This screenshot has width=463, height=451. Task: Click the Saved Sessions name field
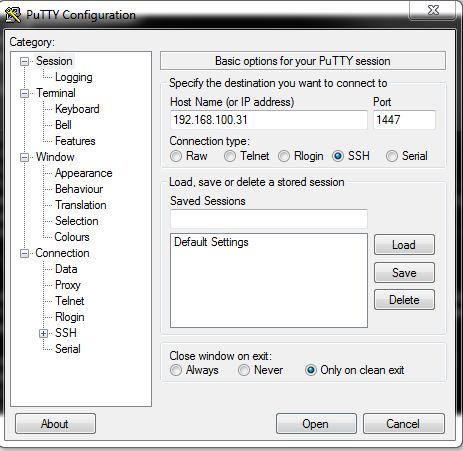coord(269,219)
